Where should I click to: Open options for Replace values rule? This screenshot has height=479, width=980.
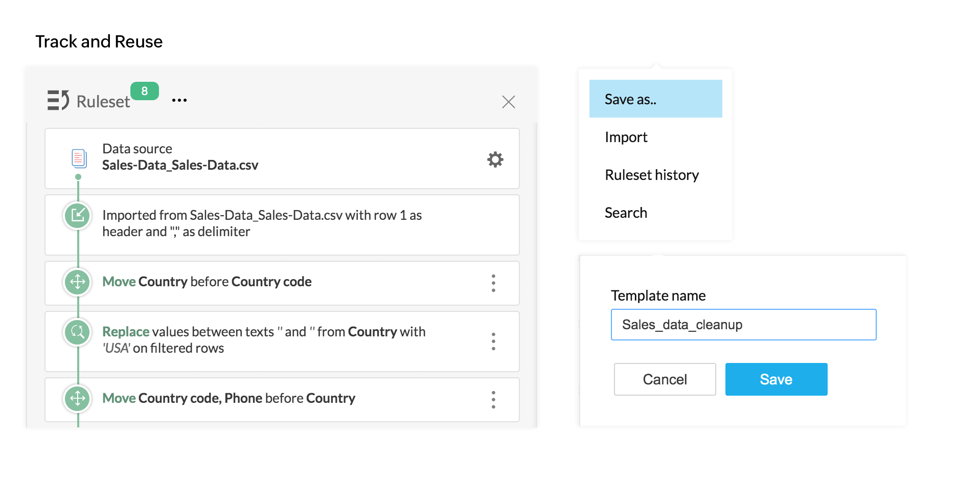coord(493,341)
